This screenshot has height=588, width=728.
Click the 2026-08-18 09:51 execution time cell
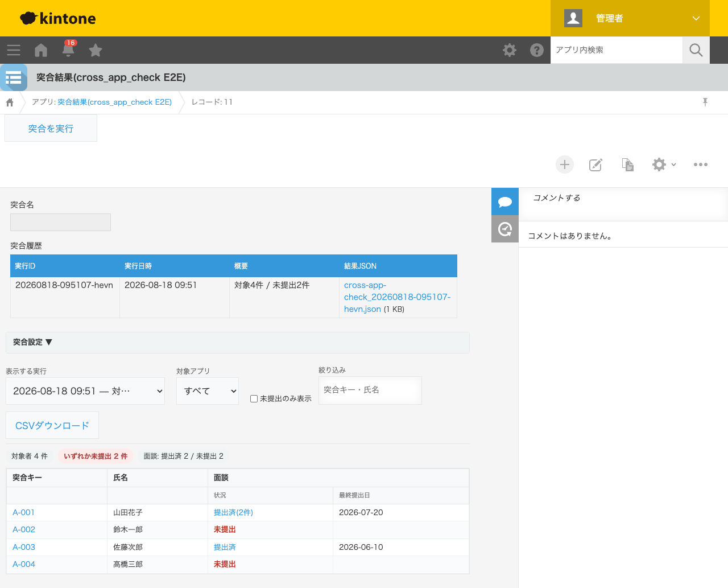(x=175, y=297)
